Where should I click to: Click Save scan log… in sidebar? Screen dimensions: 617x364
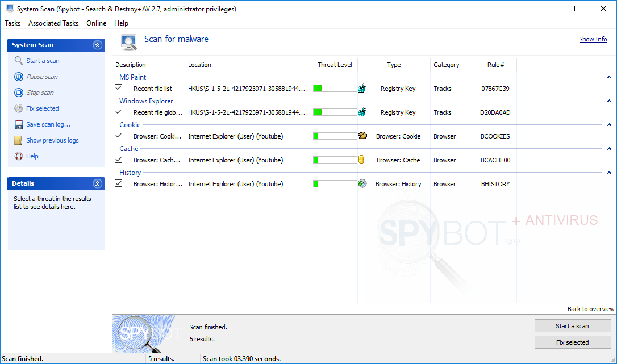[48, 124]
